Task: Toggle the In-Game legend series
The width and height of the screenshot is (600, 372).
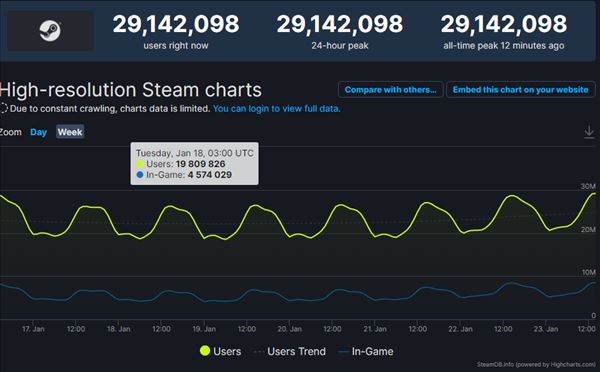Action: pyautogui.click(x=366, y=351)
